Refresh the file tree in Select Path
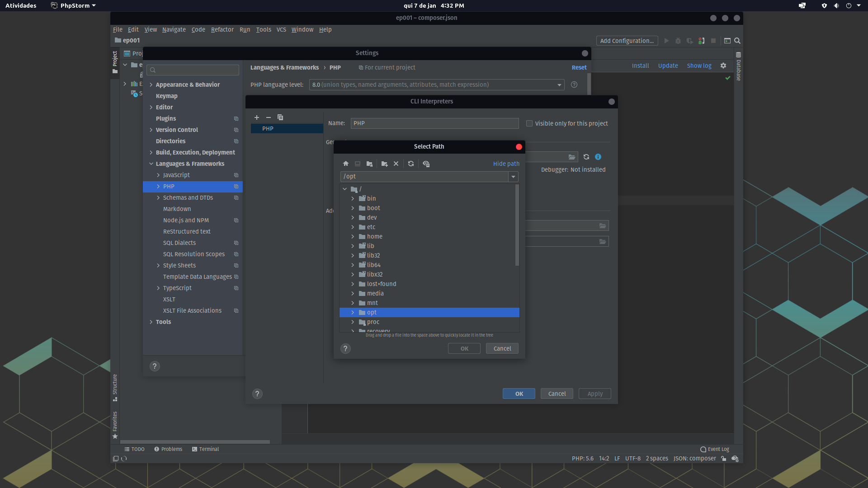 pos(411,164)
